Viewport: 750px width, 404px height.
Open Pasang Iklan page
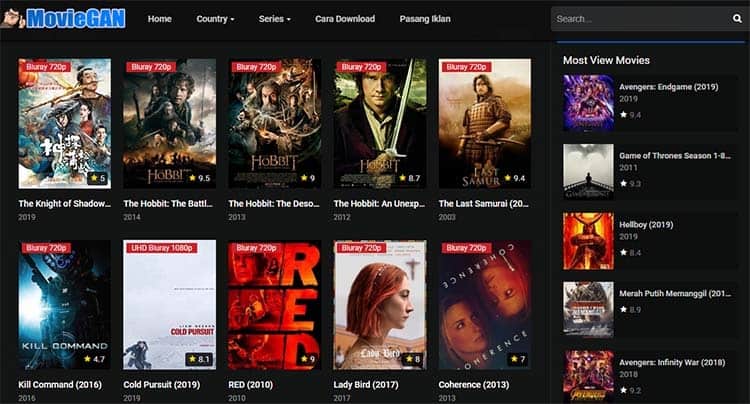click(x=425, y=19)
